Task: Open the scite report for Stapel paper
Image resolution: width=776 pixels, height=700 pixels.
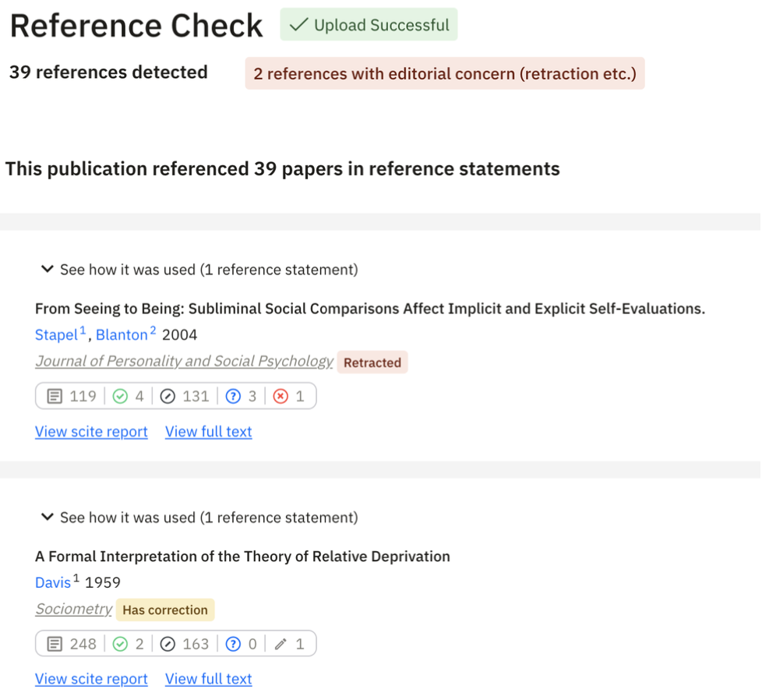Action: click(91, 431)
